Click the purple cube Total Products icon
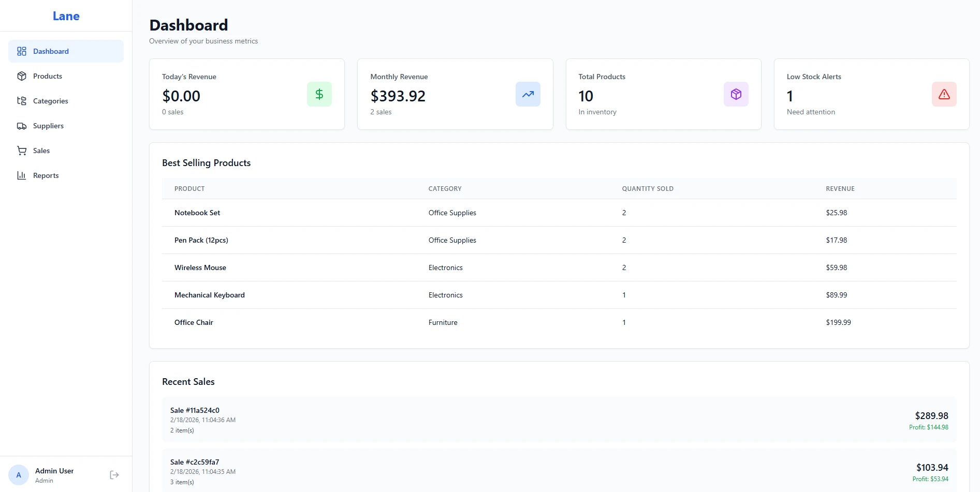The width and height of the screenshot is (980, 492). coord(736,94)
